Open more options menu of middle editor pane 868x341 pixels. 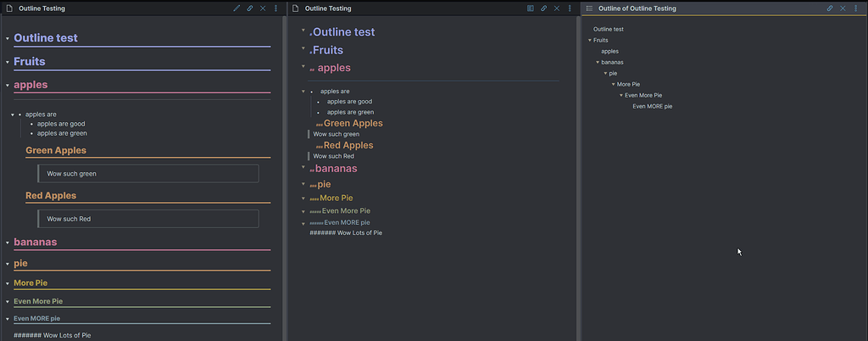570,8
